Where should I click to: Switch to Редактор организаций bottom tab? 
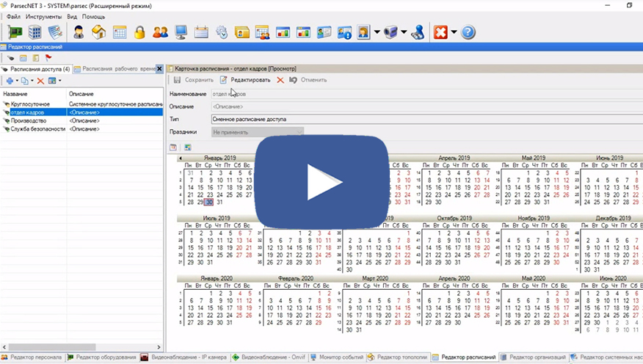coord(533,357)
